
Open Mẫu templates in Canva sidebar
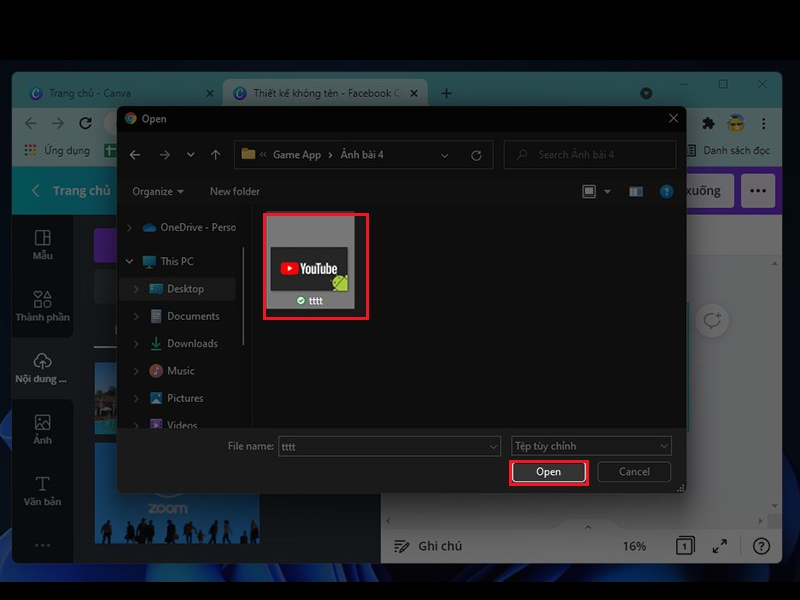coord(42,245)
